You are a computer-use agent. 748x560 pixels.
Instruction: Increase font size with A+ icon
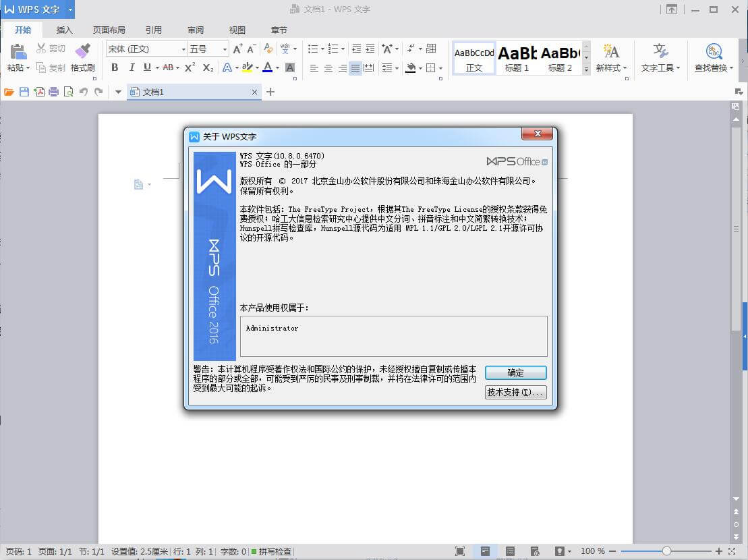237,49
